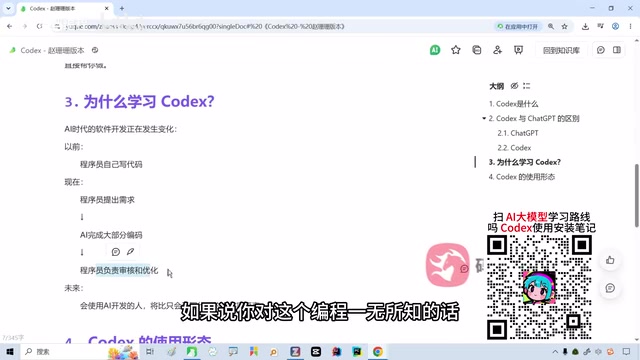Viewport: 640px width, 360px height.
Task: Click the microphone icon in system tray
Action: pos(565,352)
